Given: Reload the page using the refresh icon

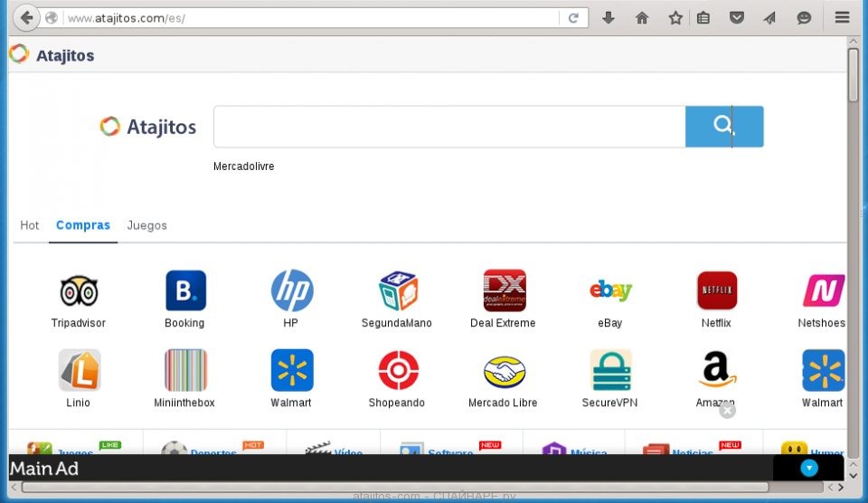Looking at the screenshot, I should 573,17.
